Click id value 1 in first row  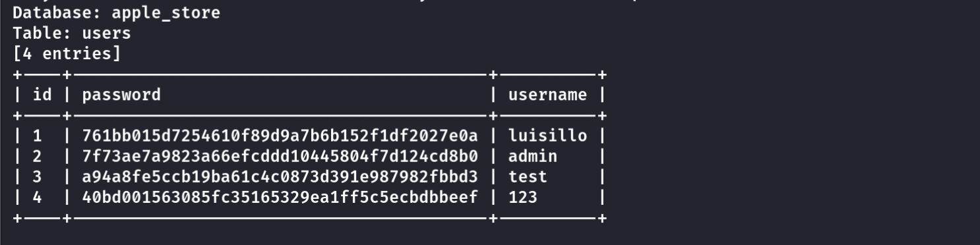pos(38,136)
